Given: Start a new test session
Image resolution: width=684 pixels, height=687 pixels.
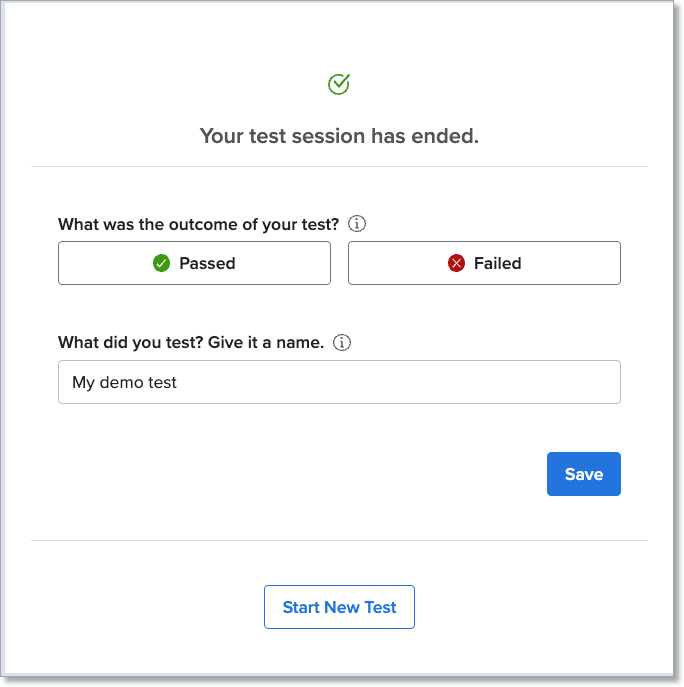Looking at the screenshot, I should coord(339,607).
